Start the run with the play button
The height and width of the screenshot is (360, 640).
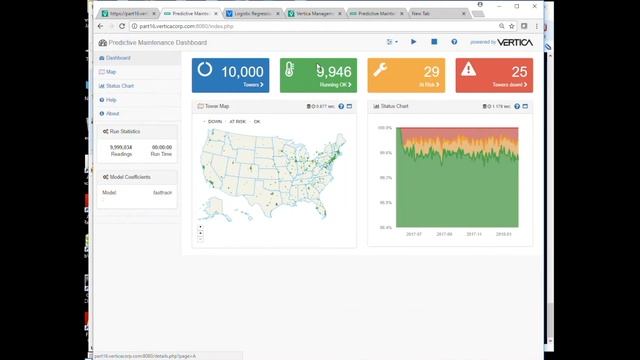[x=413, y=42]
